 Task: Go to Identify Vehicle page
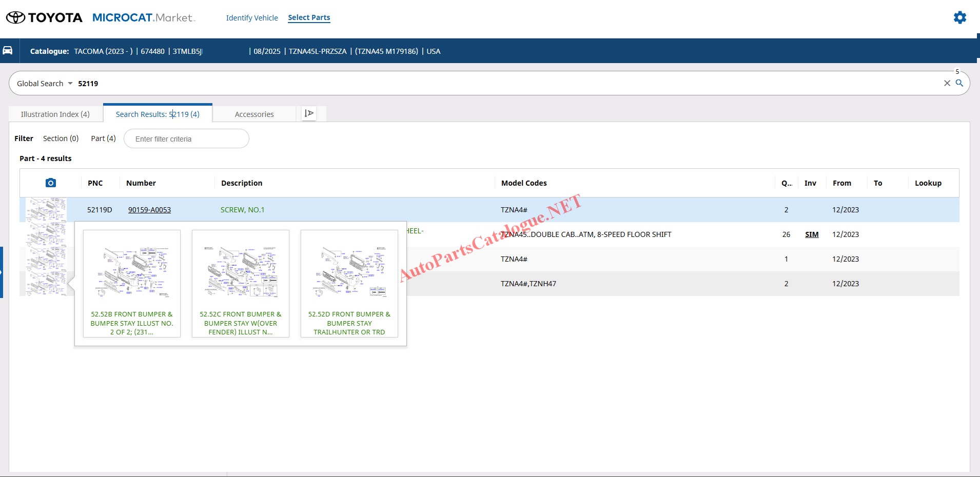coord(252,18)
